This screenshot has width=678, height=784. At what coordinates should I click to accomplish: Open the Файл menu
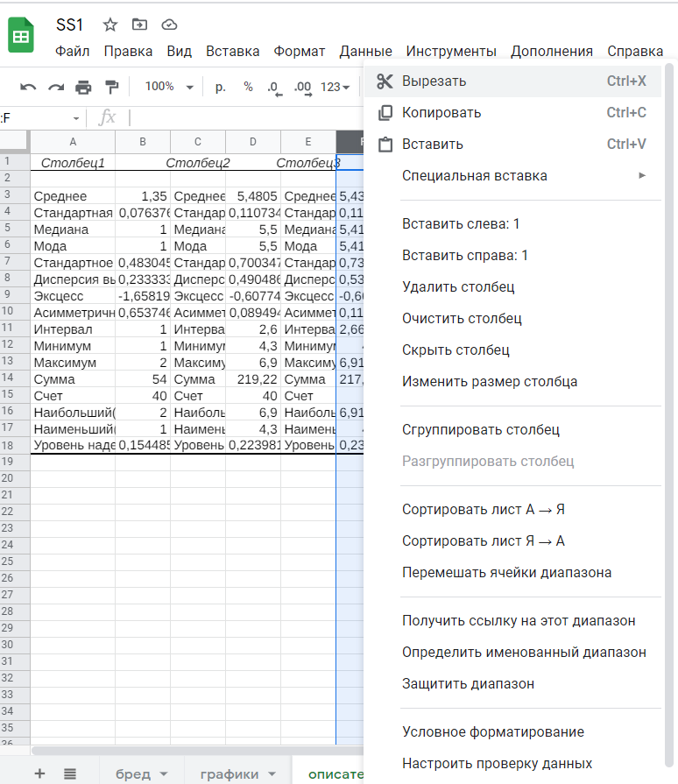point(72,51)
